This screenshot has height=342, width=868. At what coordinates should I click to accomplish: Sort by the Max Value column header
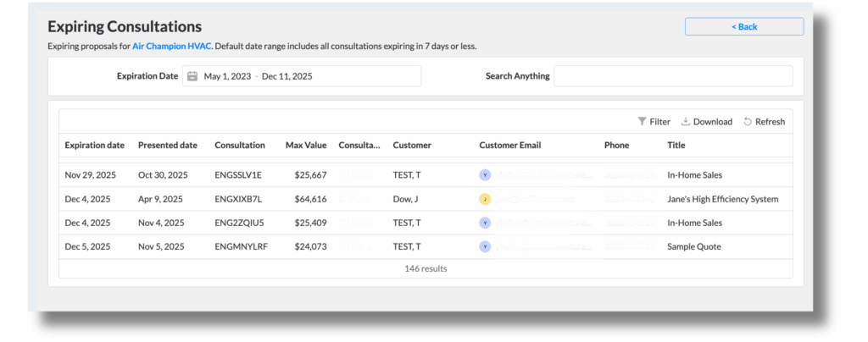[x=305, y=146]
